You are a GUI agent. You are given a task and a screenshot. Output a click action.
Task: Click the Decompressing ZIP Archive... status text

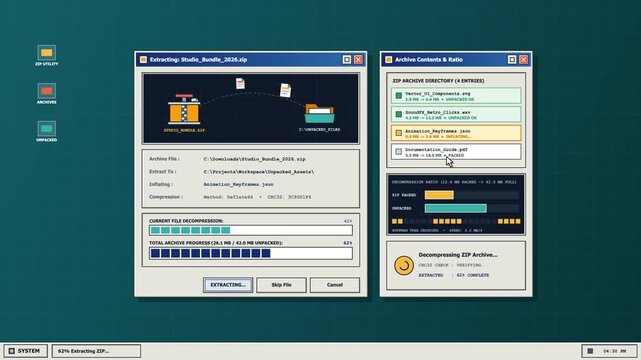point(458,255)
